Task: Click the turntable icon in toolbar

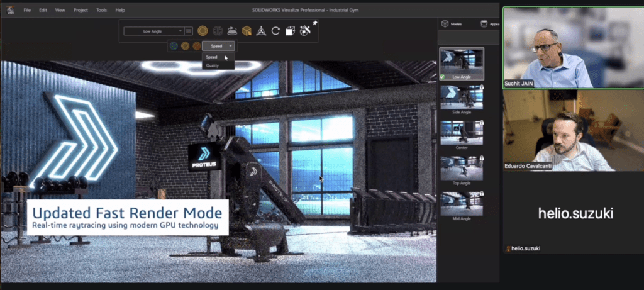Action: [x=232, y=30]
